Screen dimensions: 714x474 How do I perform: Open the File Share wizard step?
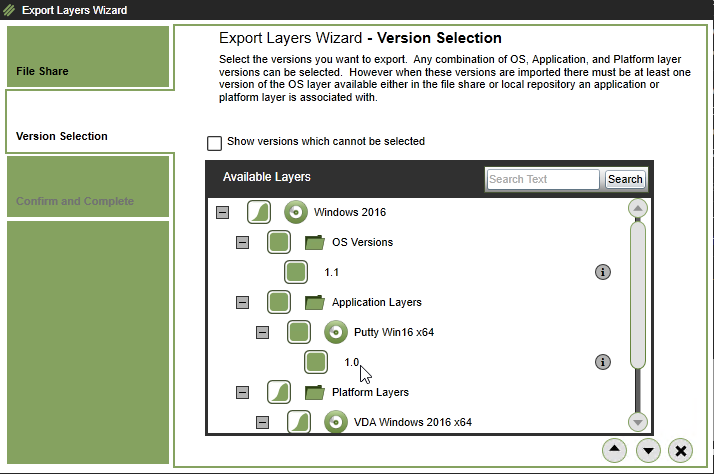(x=88, y=56)
